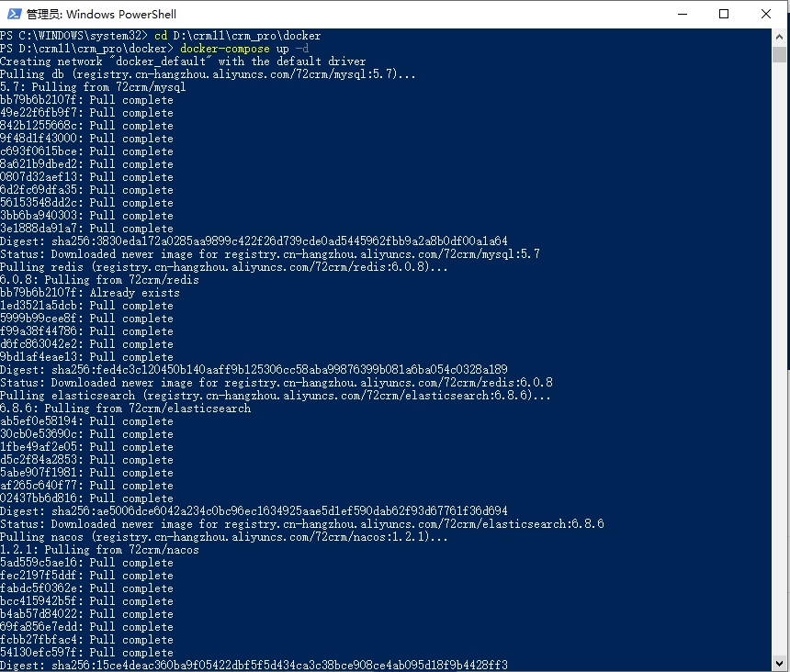Click the '5abe907f1981: Pull complete' line
The height and width of the screenshot is (672, 790).
(86, 473)
